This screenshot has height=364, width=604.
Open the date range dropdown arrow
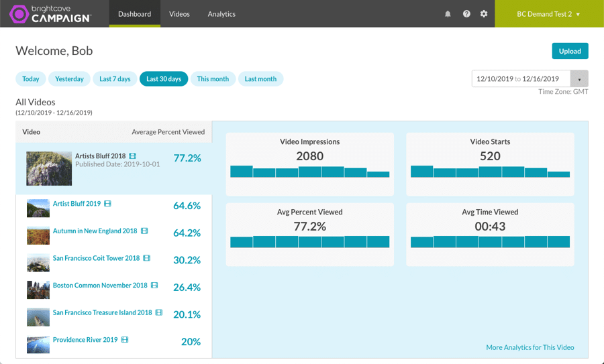point(579,79)
